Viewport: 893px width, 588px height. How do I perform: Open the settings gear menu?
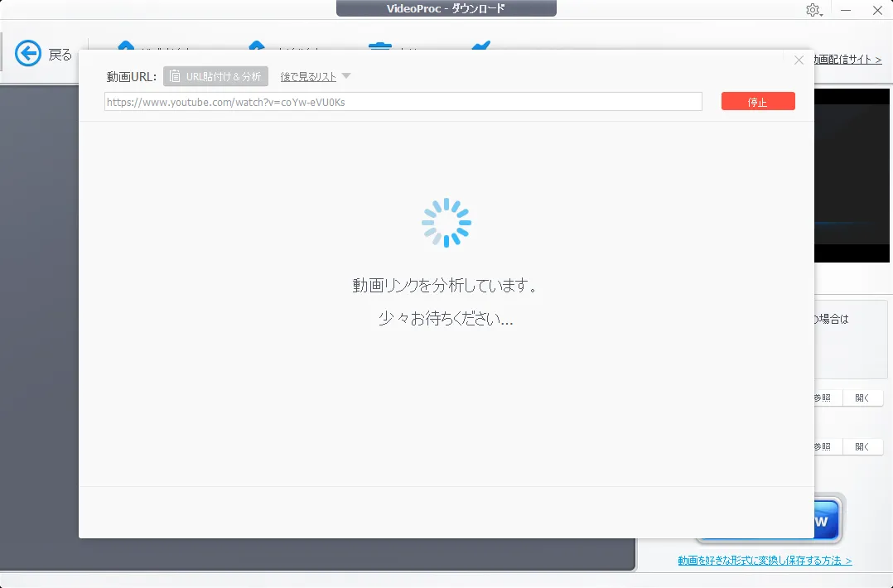pos(813,10)
